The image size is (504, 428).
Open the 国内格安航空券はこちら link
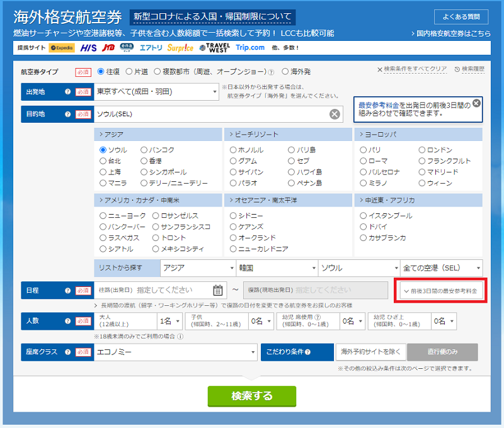click(449, 33)
